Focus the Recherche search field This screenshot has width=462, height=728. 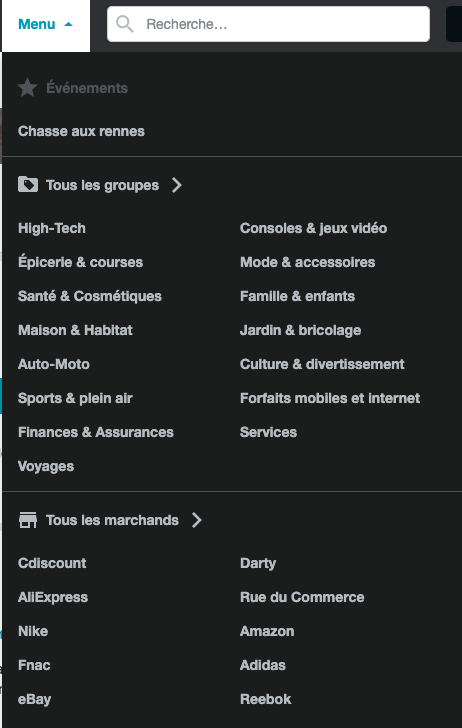tap(268, 24)
